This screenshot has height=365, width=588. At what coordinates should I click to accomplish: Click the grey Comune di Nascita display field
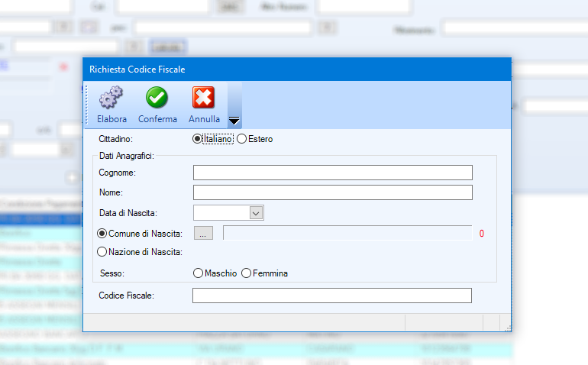[x=347, y=233]
